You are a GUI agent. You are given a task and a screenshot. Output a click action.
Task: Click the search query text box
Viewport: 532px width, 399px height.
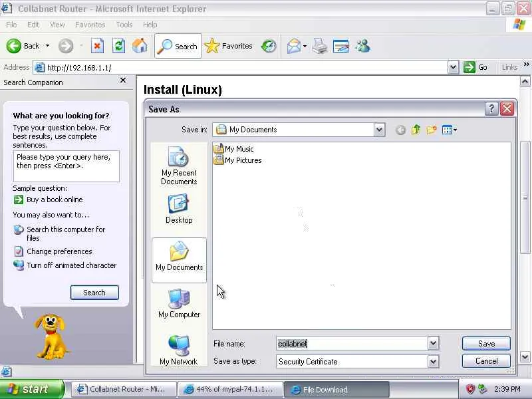coord(66,166)
